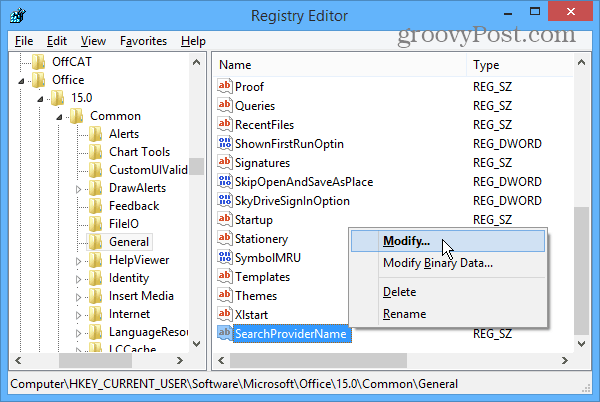Click the General folder icon
The image size is (600, 402).
[96, 242]
